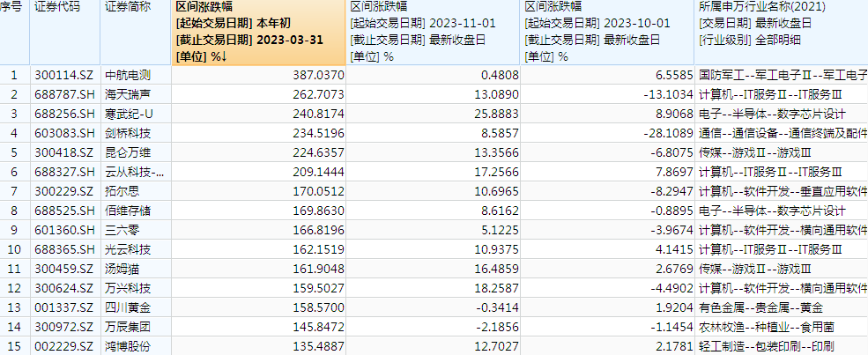868x355 pixels.
Task: Click the value 18.2587
Action: pyautogui.click(x=496, y=289)
